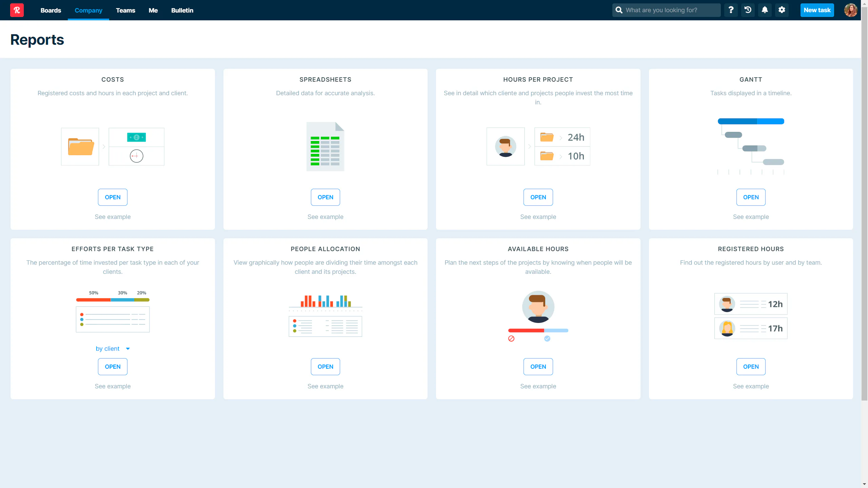The height and width of the screenshot is (488, 868).
Task: See example for Spreadsheets
Action: point(325,217)
